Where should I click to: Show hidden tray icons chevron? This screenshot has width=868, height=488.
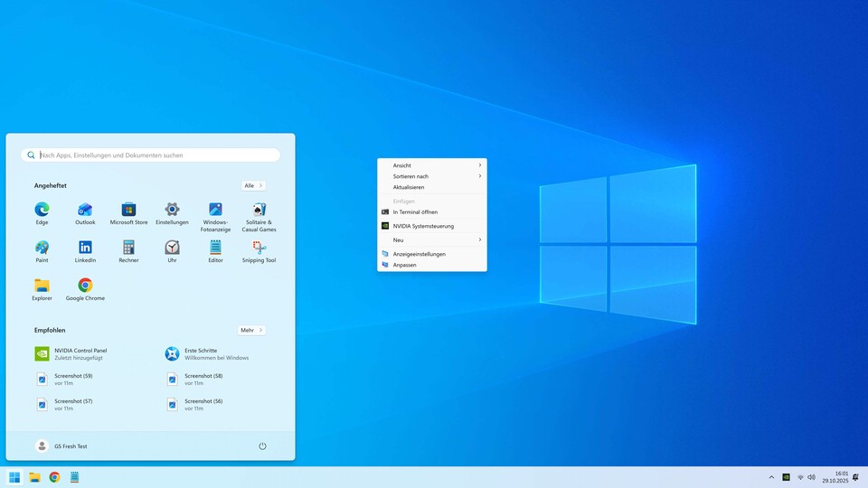[x=771, y=477]
